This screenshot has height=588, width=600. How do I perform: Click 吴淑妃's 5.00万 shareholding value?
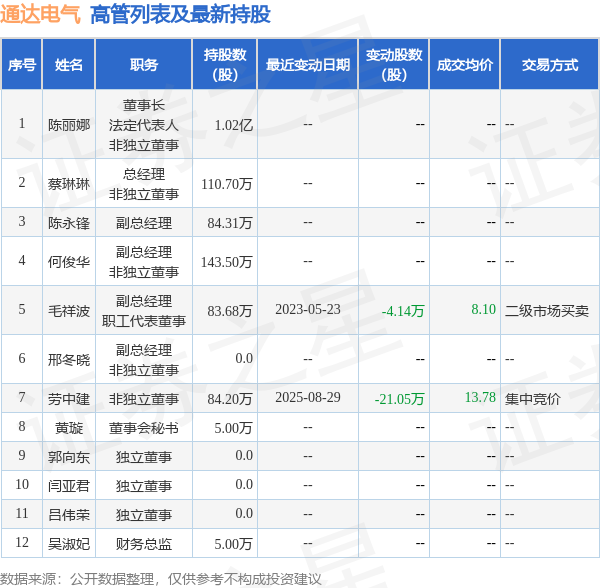[233, 544]
